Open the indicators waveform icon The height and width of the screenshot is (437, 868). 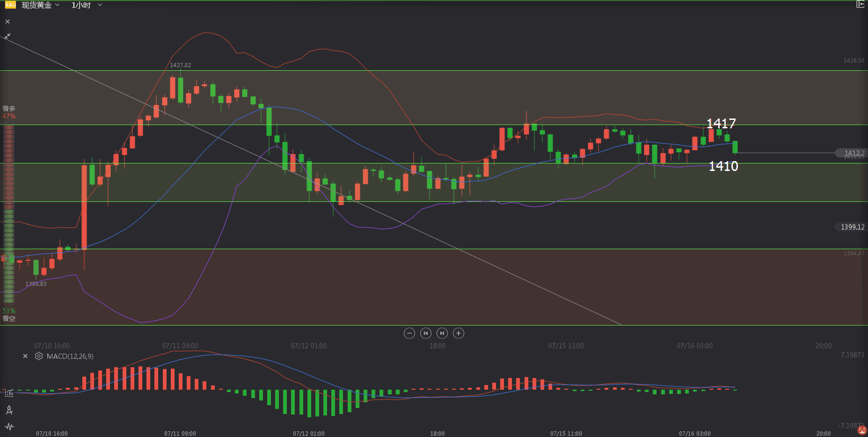(x=9, y=427)
